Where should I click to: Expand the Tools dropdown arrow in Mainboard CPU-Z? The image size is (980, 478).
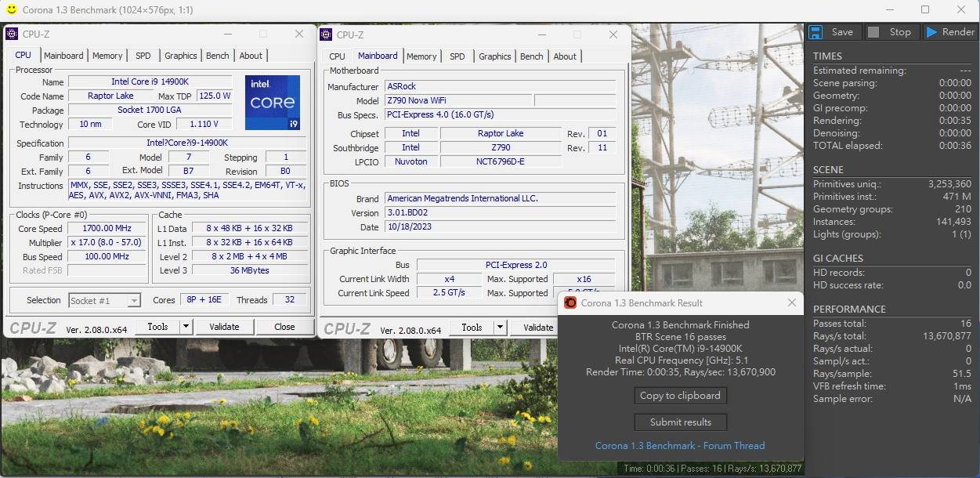coord(501,328)
